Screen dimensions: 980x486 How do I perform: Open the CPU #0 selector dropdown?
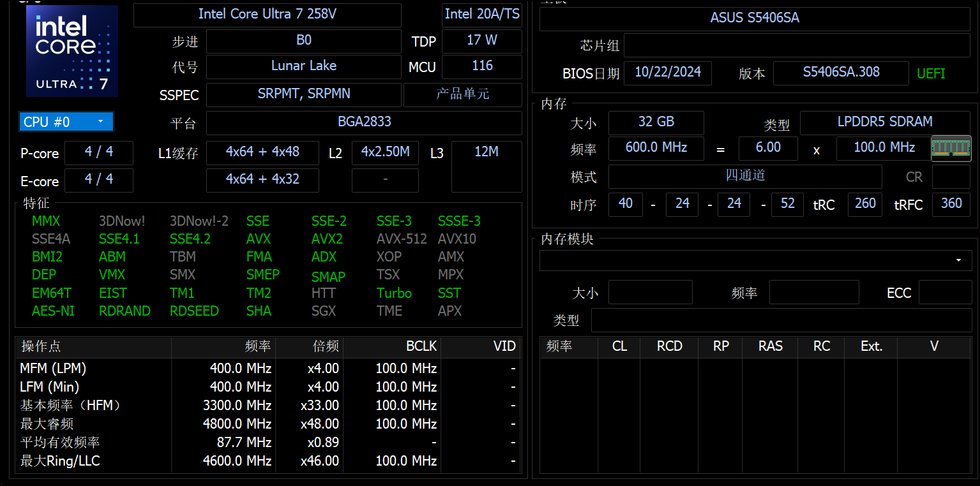(66, 122)
